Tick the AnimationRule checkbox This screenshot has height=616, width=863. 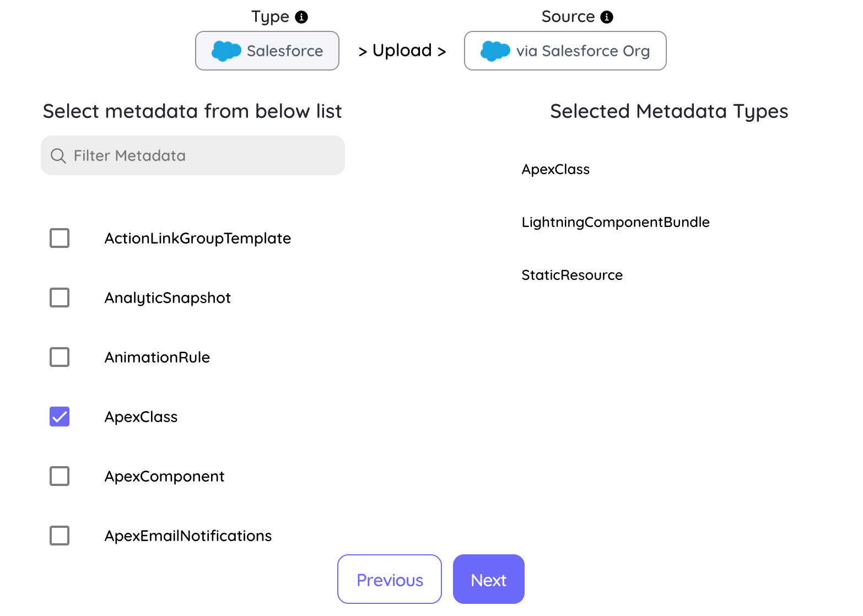(x=60, y=357)
